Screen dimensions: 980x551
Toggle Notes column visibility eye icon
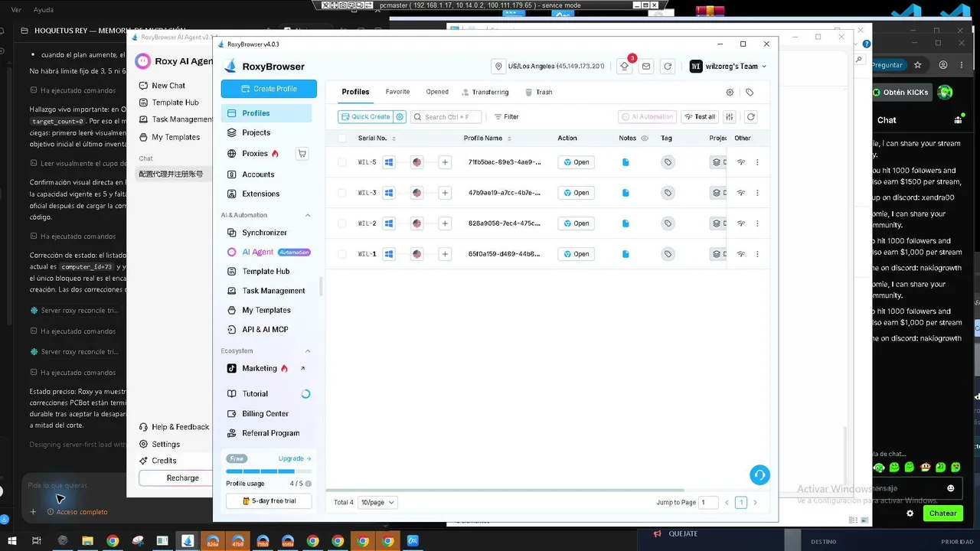tap(644, 139)
